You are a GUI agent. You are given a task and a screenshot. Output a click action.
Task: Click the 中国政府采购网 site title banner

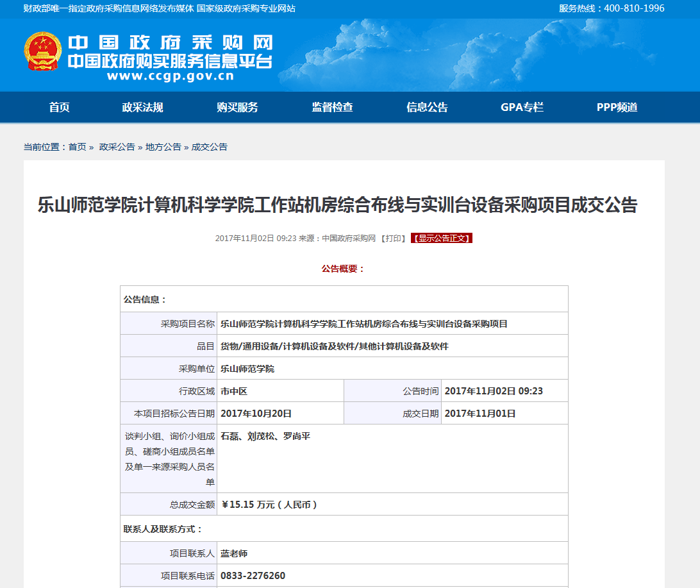(x=171, y=43)
